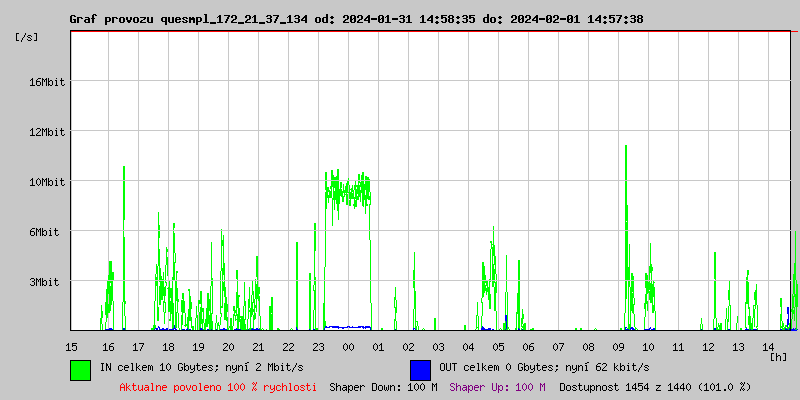800x400 pixels.
Task: Click the green IN legend swatch
Action: coord(81,369)
